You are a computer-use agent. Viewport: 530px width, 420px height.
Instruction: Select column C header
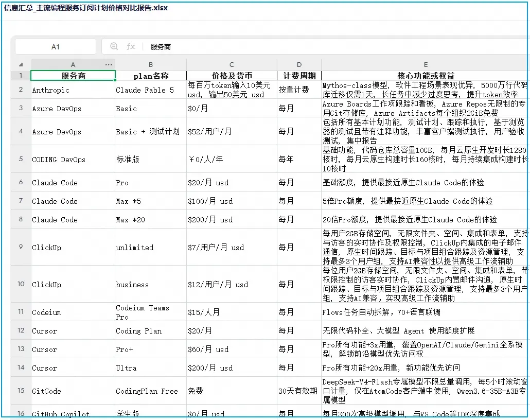pyautogui.click(x=232, y=64)
